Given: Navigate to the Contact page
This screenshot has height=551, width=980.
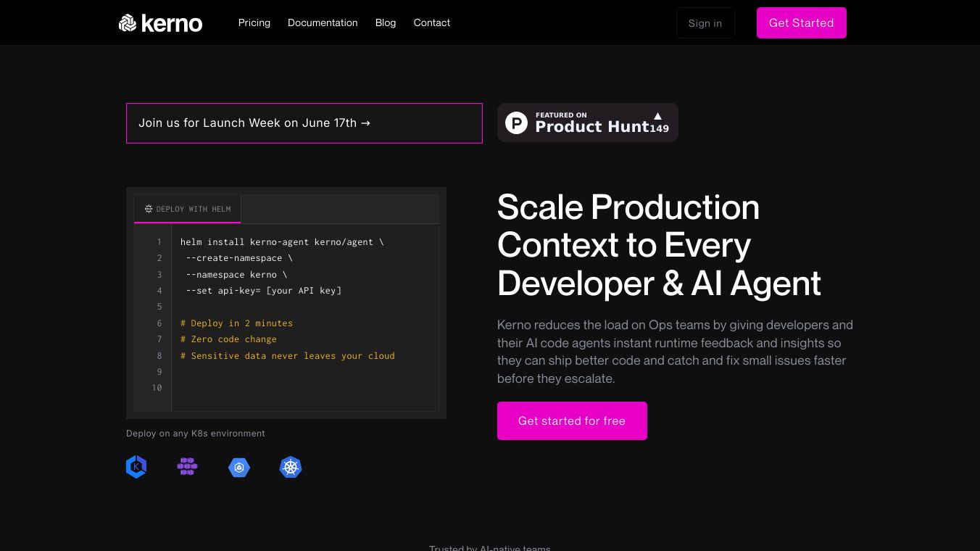Looking at the screenshot, I should [432, 22].
